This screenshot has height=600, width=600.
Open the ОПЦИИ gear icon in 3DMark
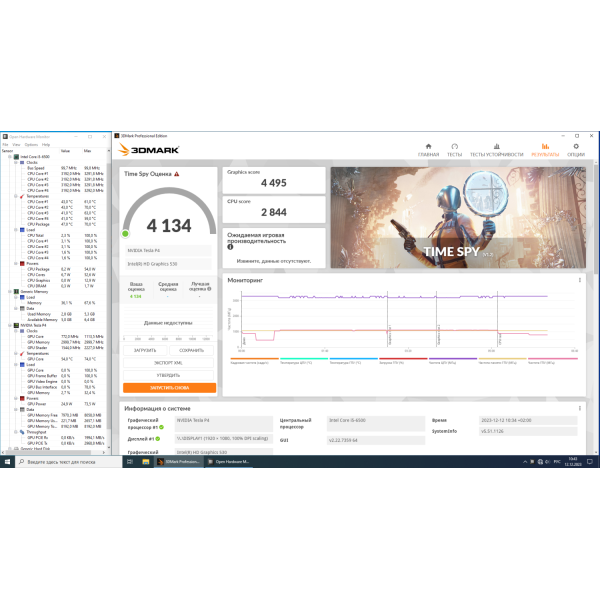[x=576, y=146]
